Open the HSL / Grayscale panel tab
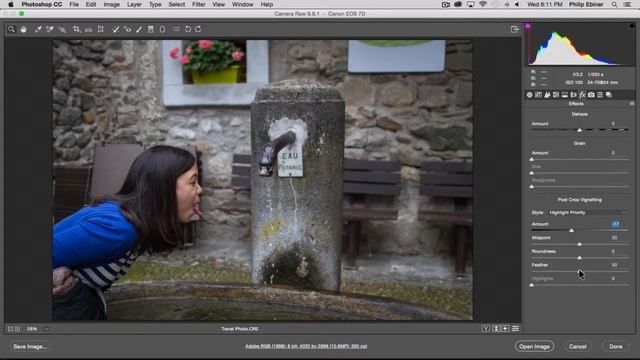The image size is (640, 360). 556,95
